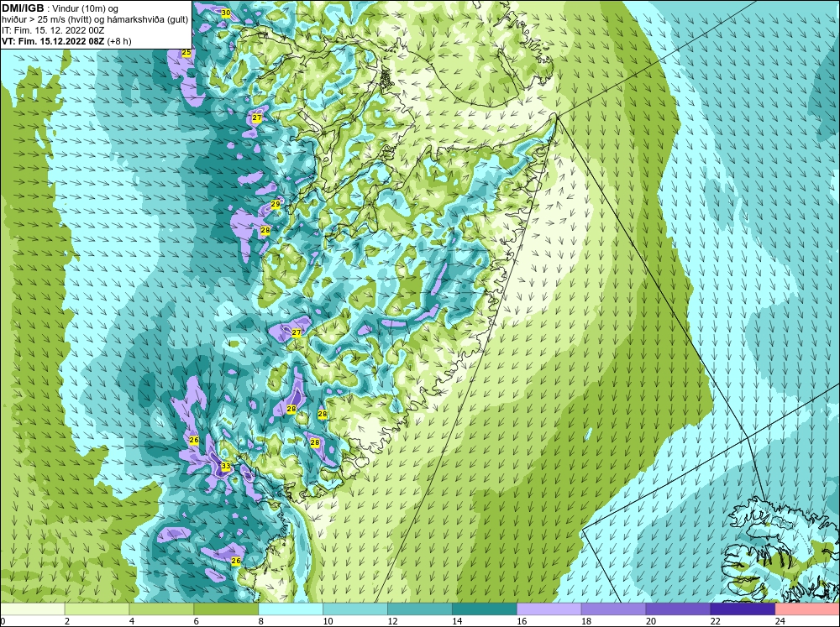Pick the legend swatch between 2 and 4
The image size is (840, 627).
(x=97, y=609)
